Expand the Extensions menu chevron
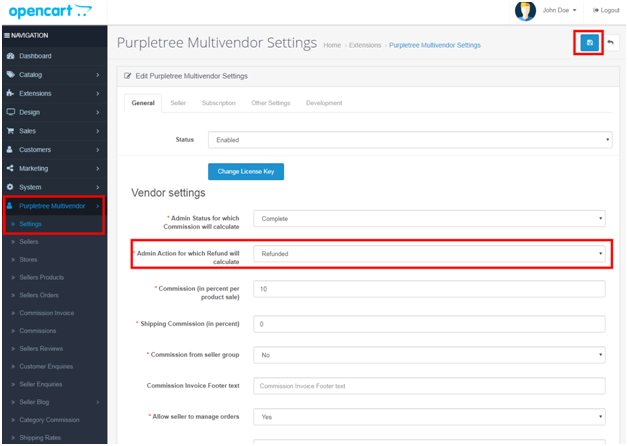The height and width of the screenshot is (446, 628). 98,94
